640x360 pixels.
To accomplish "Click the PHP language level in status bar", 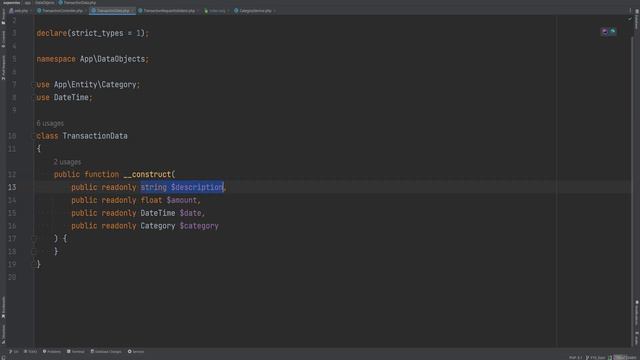I will click(x=576, y=358).
